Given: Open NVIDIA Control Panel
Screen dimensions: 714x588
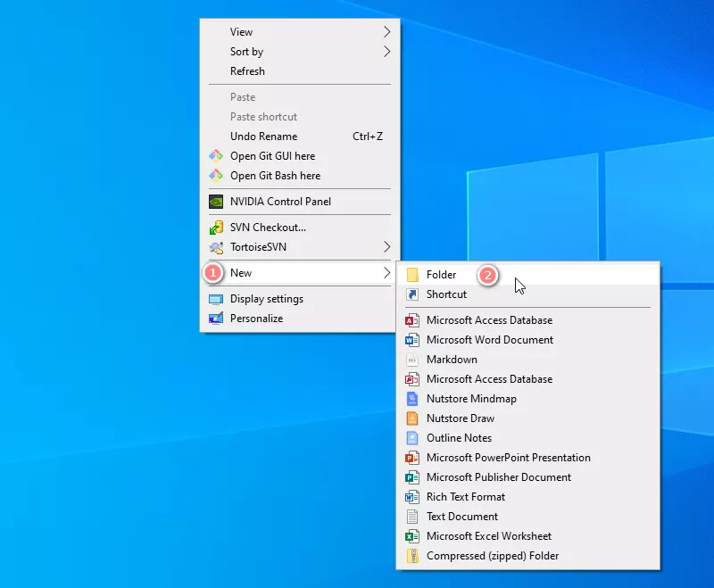Looking at the screenshot, I should [x=300, y=202].
